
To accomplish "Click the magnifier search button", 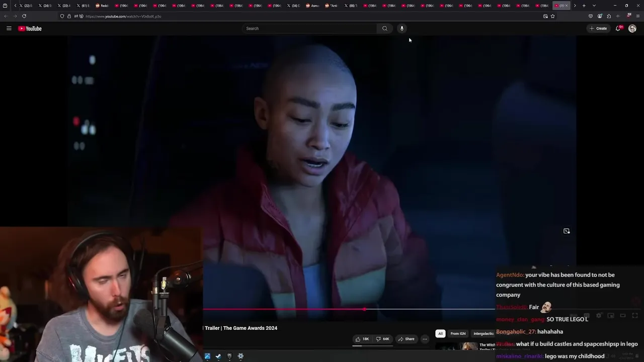I will coord(385,29).
